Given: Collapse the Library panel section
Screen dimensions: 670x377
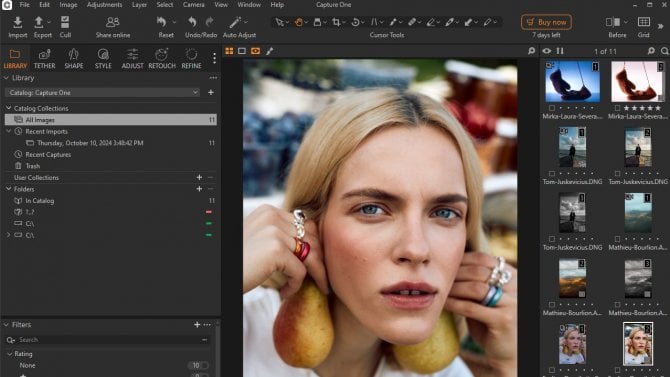Looking at the screenshot, I should click(x=6, y=78).
